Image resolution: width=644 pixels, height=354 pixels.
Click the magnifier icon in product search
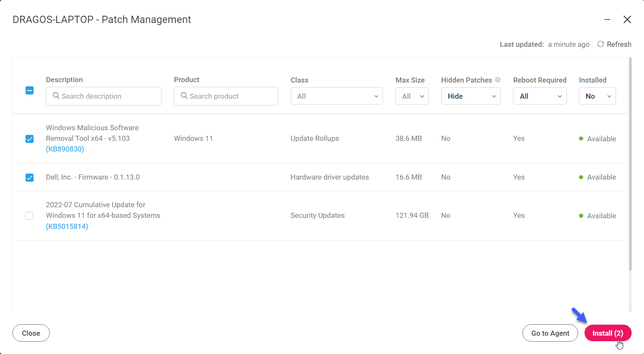click(x=184, y=96)
